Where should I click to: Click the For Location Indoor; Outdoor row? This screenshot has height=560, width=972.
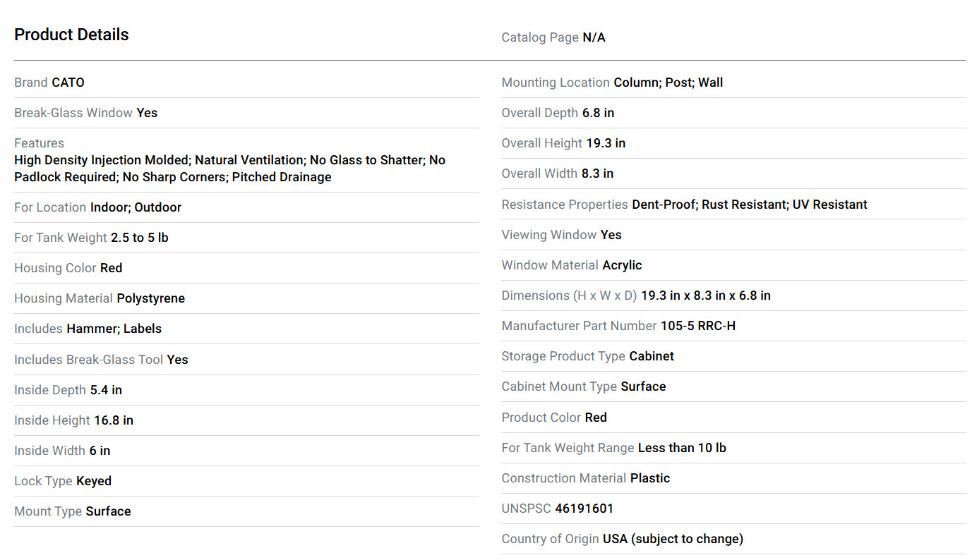click(x=246, y=207)
